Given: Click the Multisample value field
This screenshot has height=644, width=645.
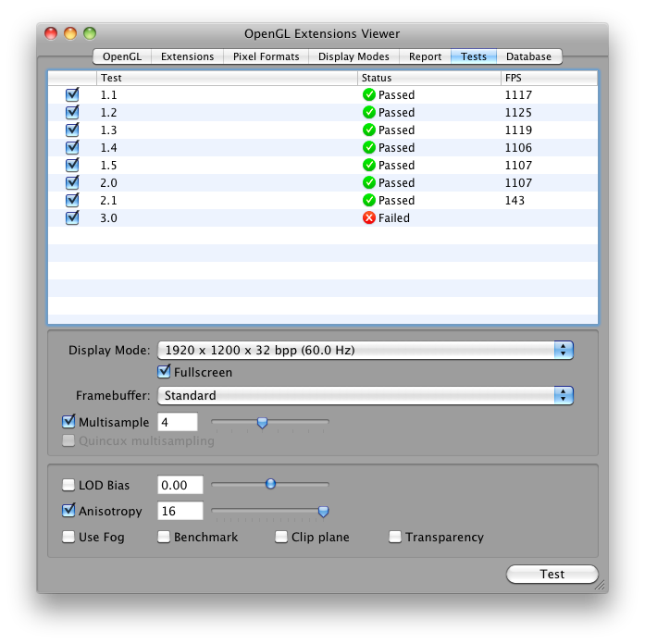Looking at the screenshot, I should 178,422.
